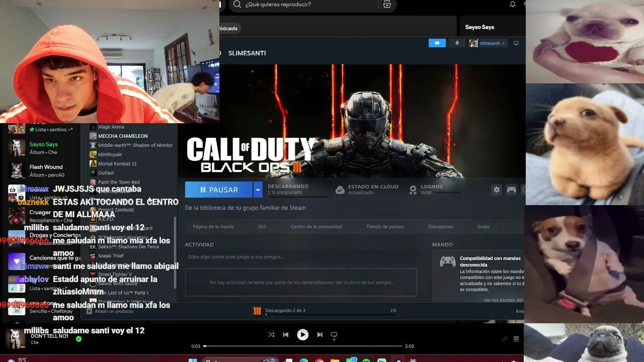This screenshot has width=644, height=362.
Task: Open game settings gear icon
Action: 497,190
